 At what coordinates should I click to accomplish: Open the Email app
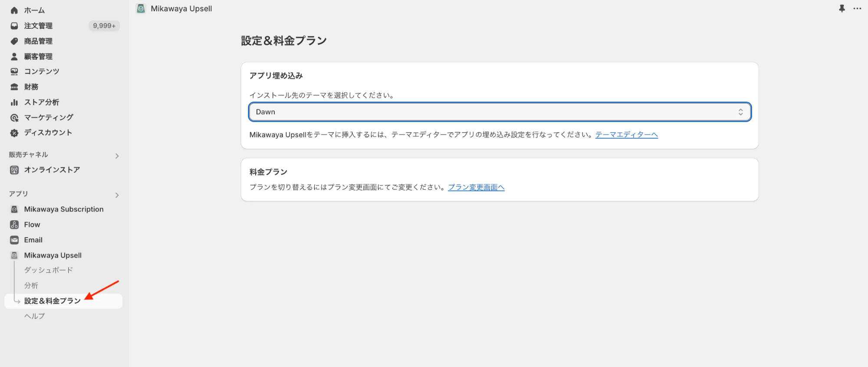point(33,240)
